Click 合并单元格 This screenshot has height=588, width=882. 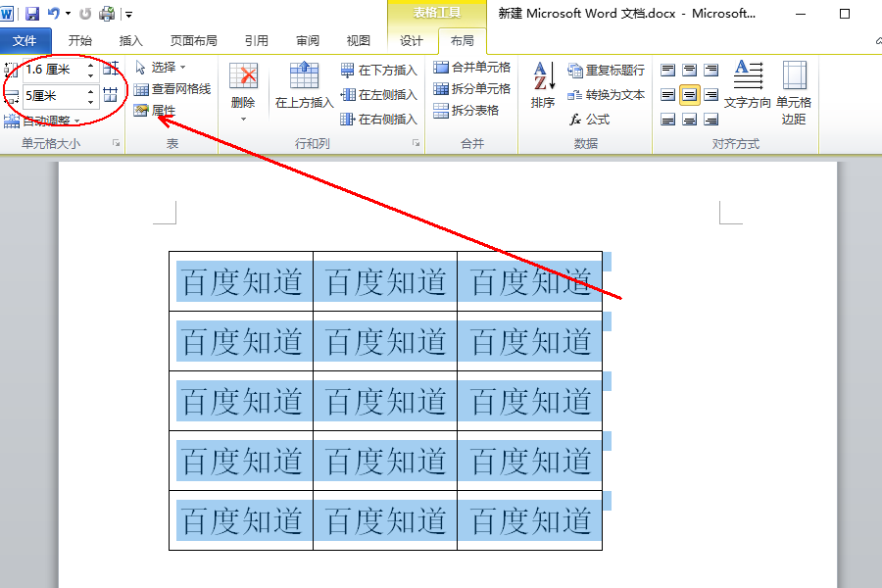click(x=471, y=68)
